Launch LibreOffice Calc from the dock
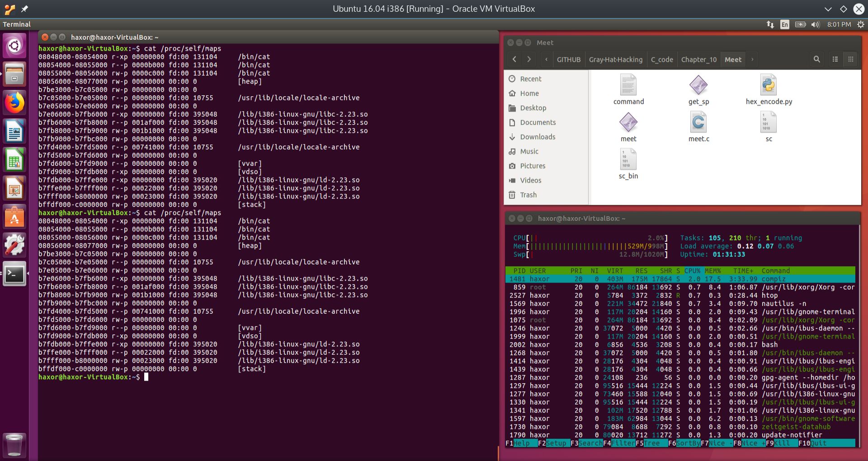The height and width of the screenshot is (461, 868). [14, 160]
